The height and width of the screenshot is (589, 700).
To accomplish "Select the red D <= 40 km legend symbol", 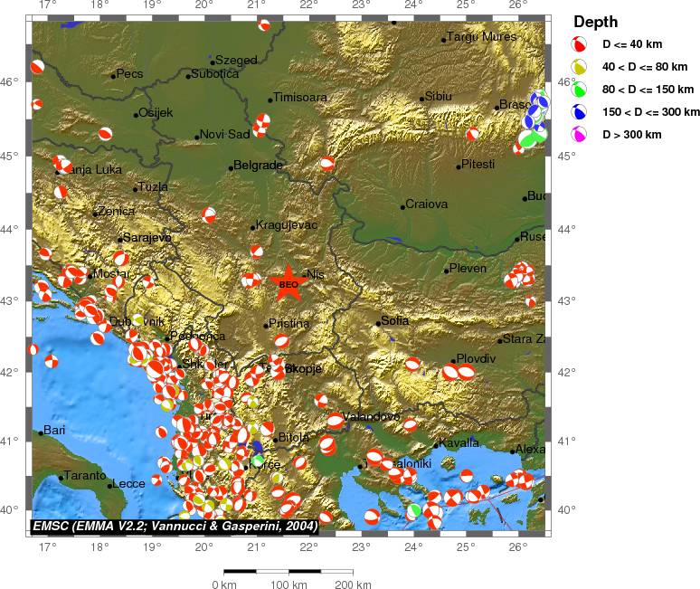I will click(580, 43).
